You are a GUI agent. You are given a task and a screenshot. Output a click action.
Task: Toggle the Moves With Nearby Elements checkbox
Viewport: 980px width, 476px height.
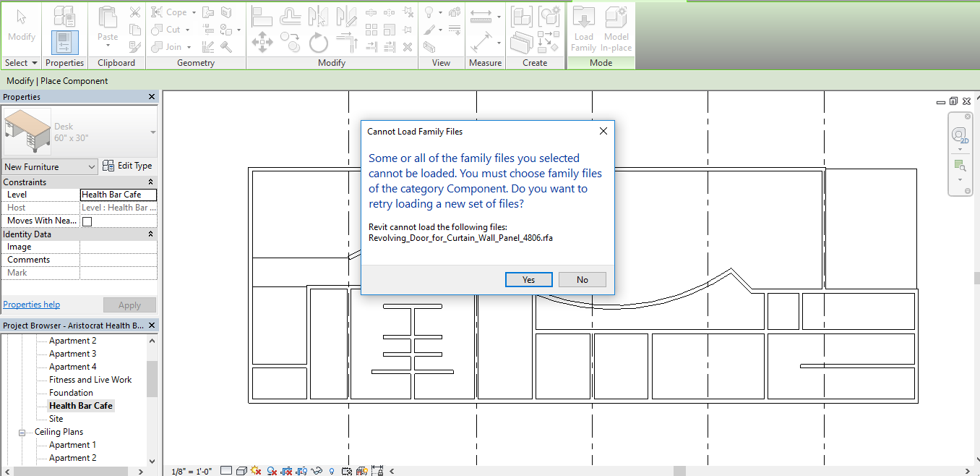(x=87, y=221)
